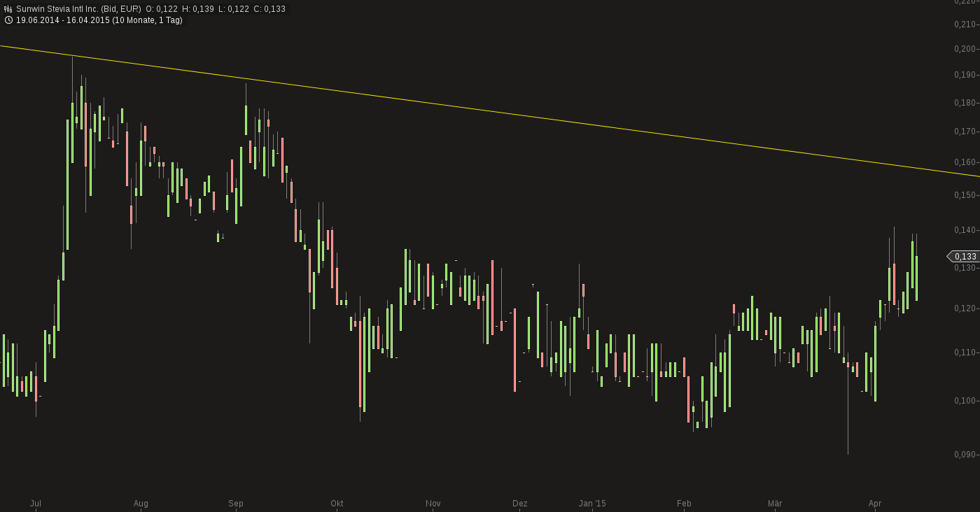Click the 'Okt' month label on time axis

pos(337,504)
